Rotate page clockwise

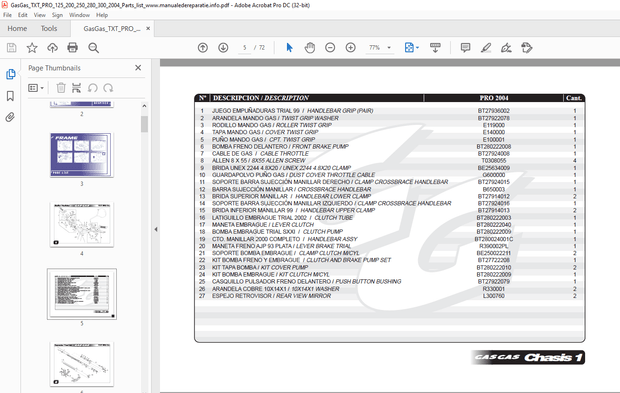(108, 88)
